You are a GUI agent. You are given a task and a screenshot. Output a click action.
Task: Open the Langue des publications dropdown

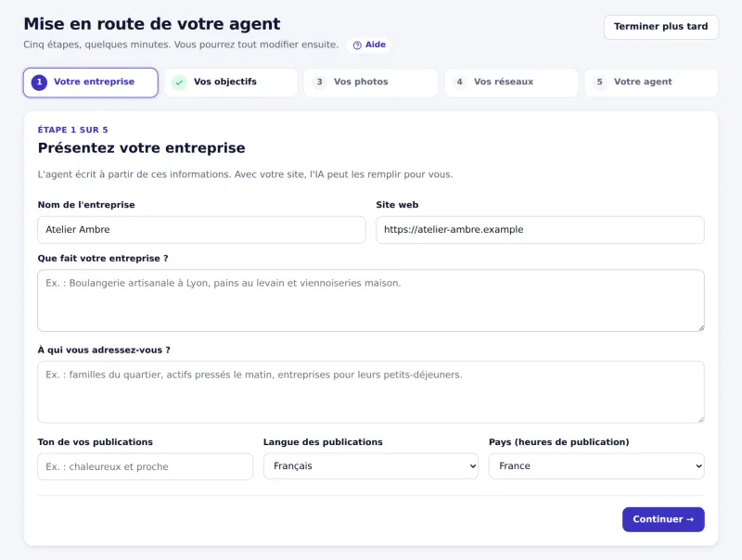click(371, 465)
